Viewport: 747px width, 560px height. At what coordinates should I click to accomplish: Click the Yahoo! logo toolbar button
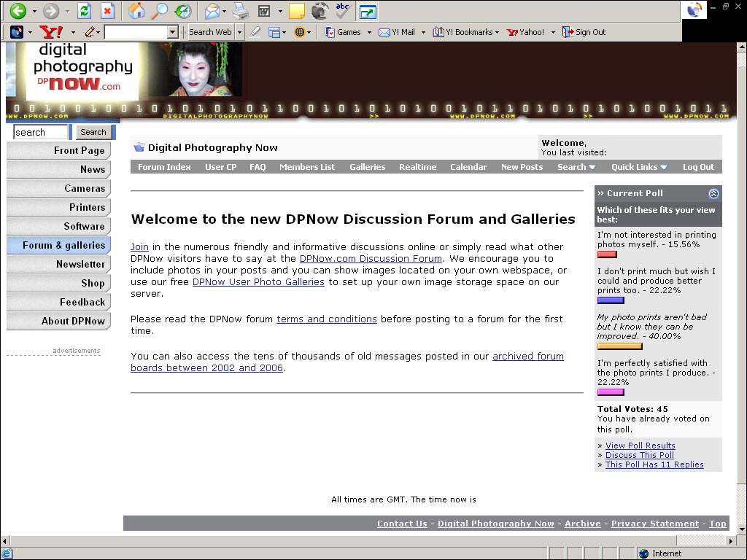coord(51,32)
